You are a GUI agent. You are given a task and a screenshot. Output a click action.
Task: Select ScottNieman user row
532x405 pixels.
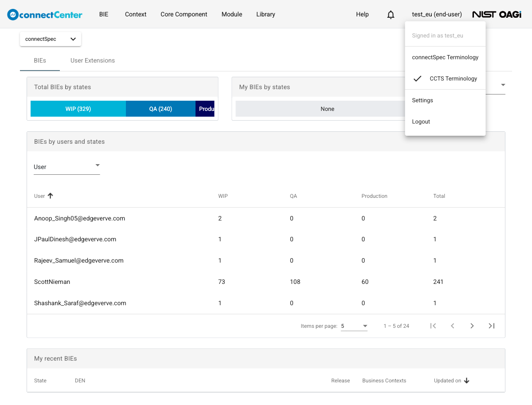point(266,282)
